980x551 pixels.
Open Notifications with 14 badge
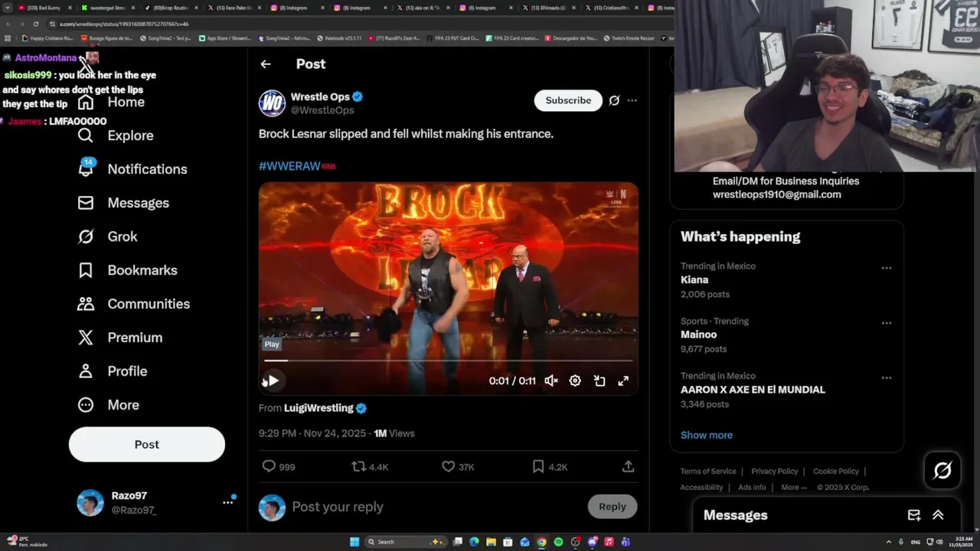click(x=132, y=169)
